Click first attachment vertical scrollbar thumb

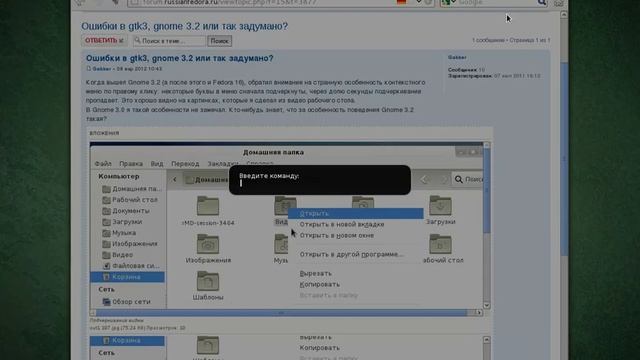point(487,191)
